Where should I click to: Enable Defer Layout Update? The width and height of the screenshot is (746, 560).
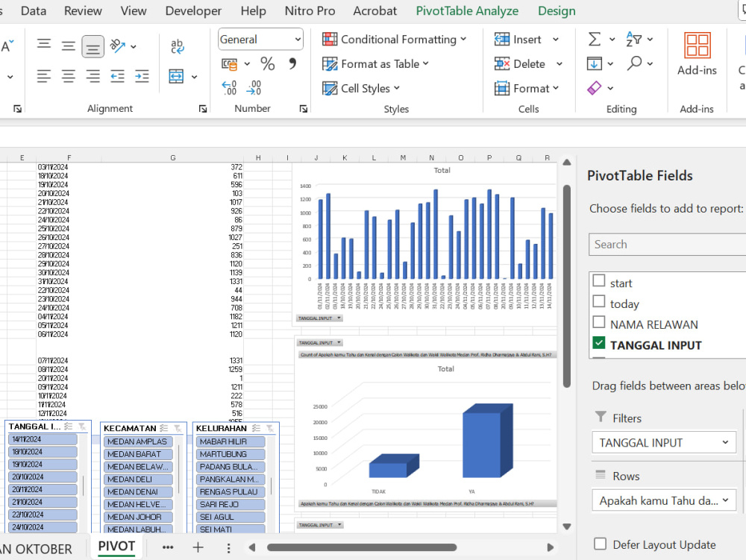pyautogui.click(x=600, y=544)
